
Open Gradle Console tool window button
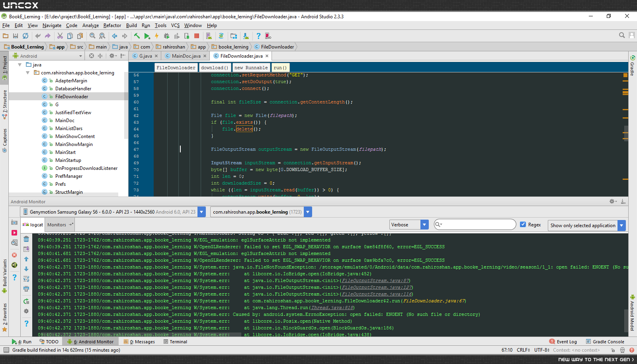pos(605,342)
